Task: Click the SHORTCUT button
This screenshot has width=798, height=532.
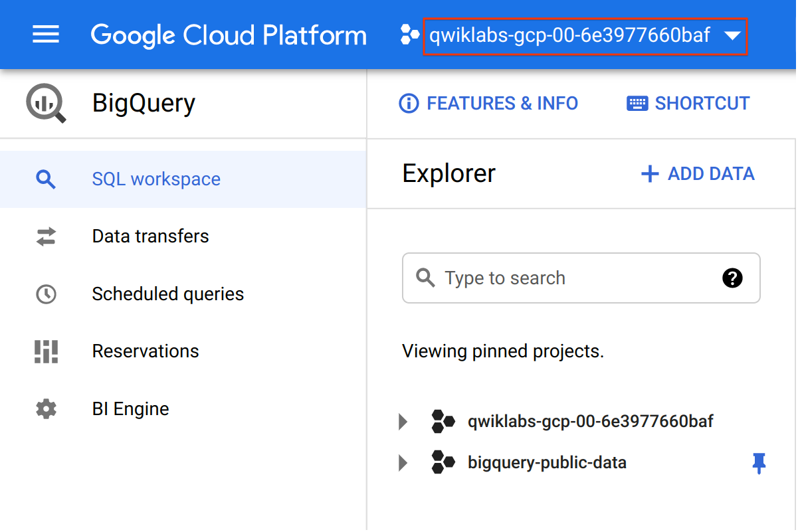Action: pyautogui.click(x=688, y=104)
